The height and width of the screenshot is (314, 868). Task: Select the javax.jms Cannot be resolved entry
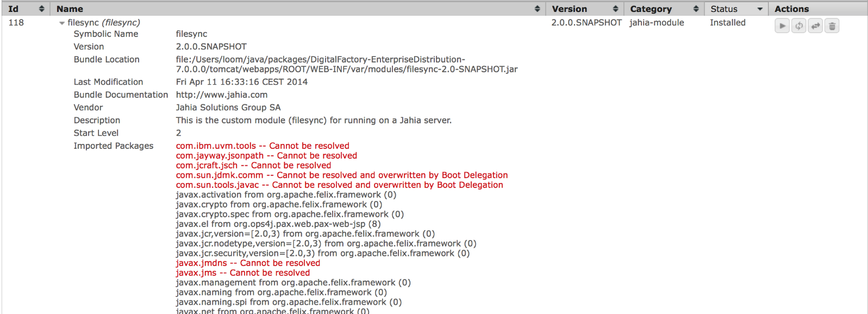243,273
